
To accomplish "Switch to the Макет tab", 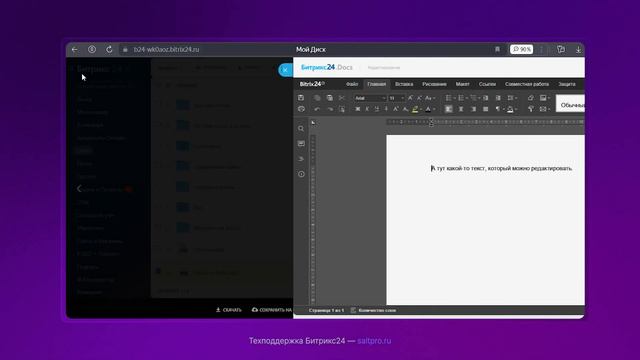I will tap(462, 84).
